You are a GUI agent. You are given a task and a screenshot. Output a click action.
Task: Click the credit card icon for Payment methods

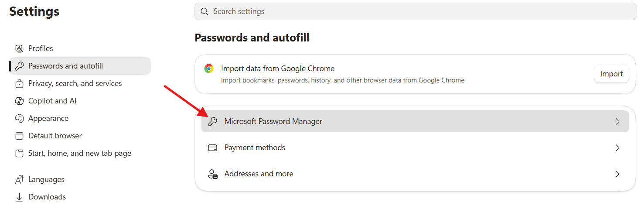point(213,148)
